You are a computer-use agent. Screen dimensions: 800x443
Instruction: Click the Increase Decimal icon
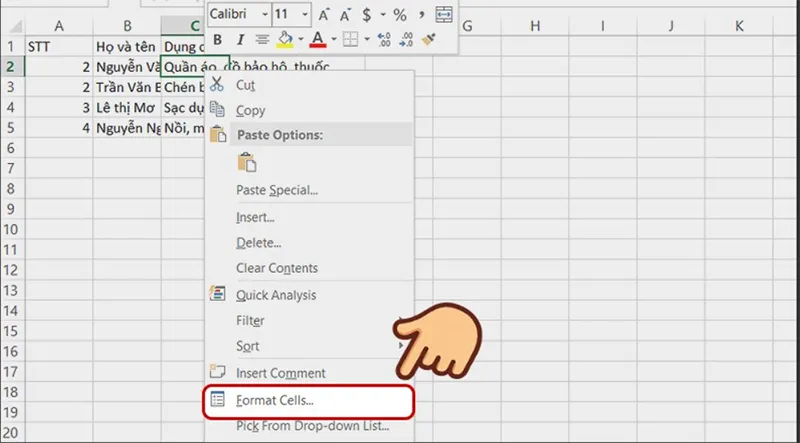pos(384,40)
